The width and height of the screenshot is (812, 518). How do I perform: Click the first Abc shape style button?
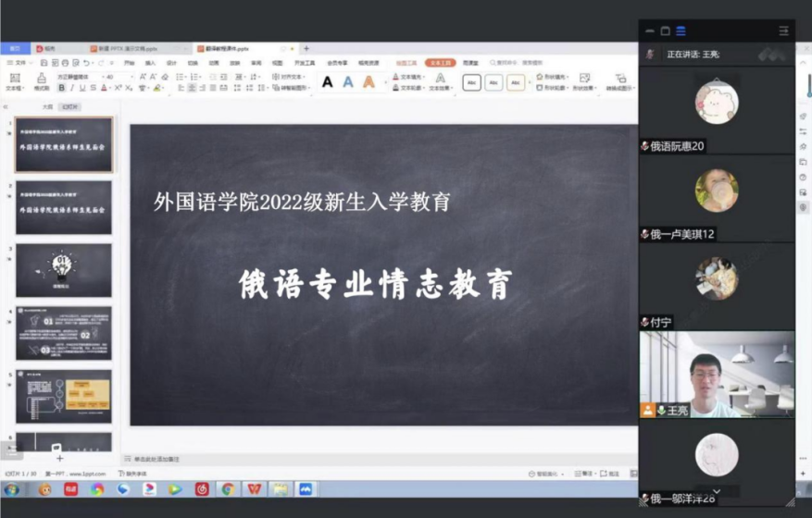coord(471,82)
